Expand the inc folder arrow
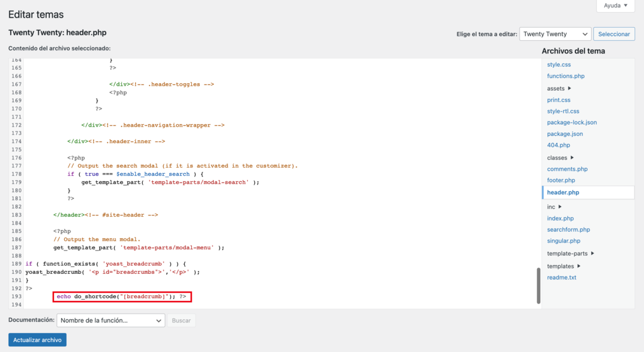644x352 pixels. [560, 207]
